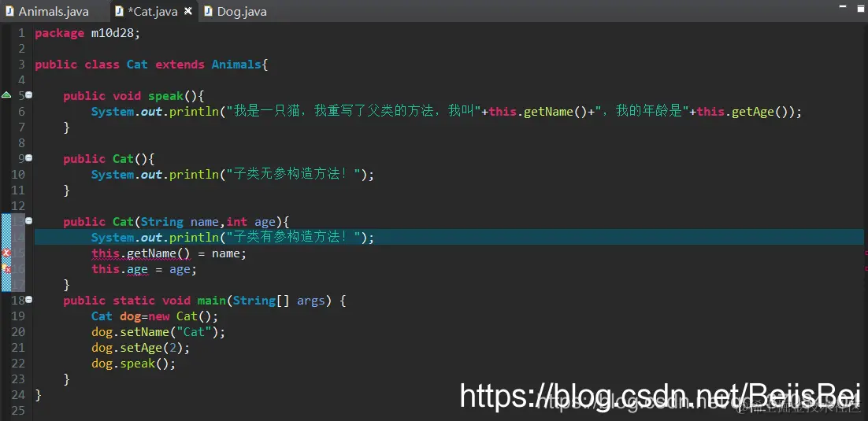The width and height of the screenshot is (868, 421).
Task: Click 'public Cat(String name,int age){' line
Action: [176, 222]
